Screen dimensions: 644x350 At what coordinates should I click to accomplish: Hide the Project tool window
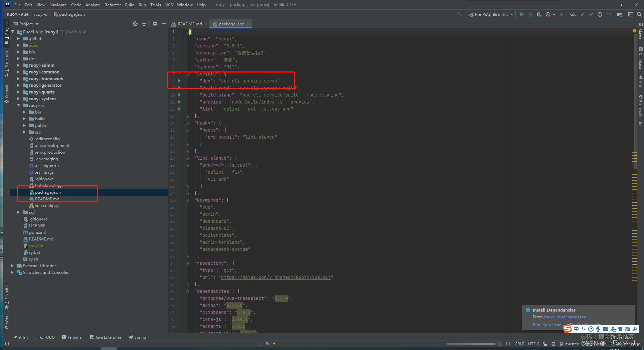coord(164,24)
